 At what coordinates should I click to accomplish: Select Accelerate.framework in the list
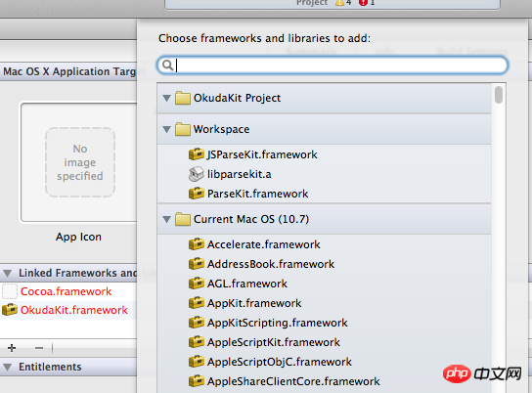point(324,244)
